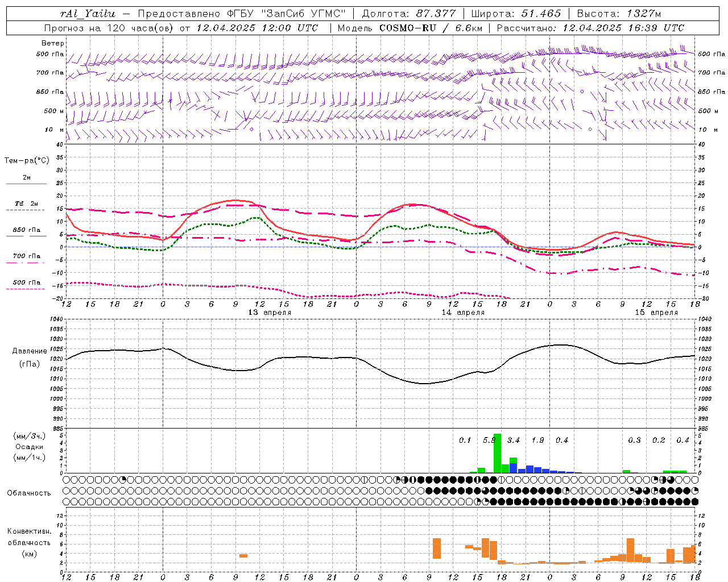Click the 5.8 precipitation value label
This screenshot has width=728, height=582.
pyautogui.click(x=489, y=440)
